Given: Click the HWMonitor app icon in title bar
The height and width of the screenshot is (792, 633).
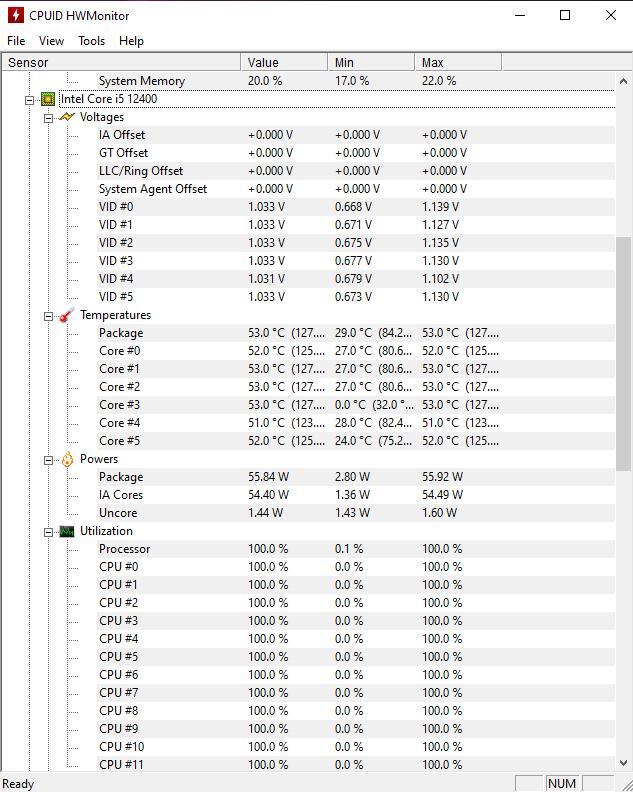Looking at the screenshot, I should pos(15,15).
